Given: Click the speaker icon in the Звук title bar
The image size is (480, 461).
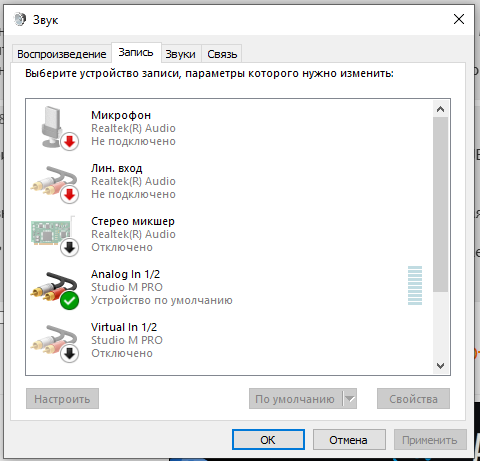Looking at the screenshot, I should click(20, 19).
